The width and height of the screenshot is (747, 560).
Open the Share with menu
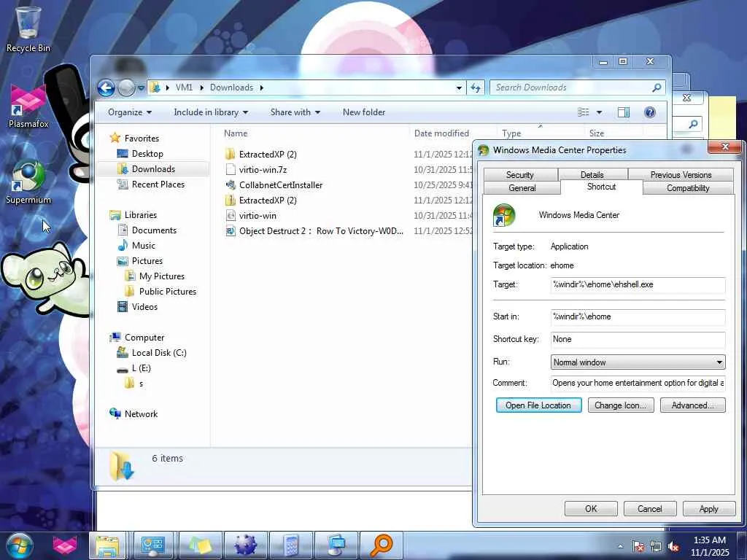pyautogui.click(x=295, y=112)
